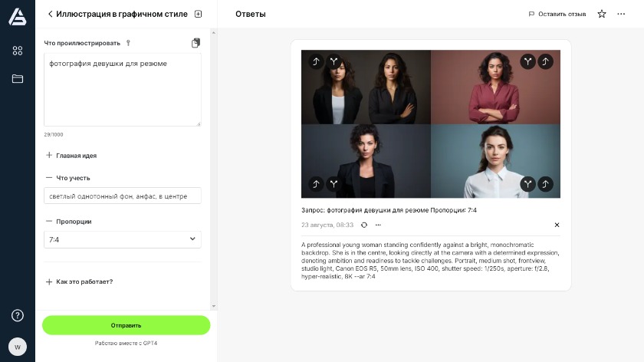Upscale the bottom-left image with its arrow icon
The width and height of the screenshot is (644, 362).
(316, 184)
